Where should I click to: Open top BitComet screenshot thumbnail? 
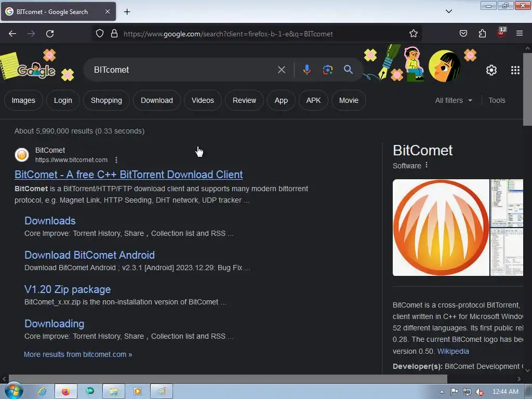(x=507, y=203)
